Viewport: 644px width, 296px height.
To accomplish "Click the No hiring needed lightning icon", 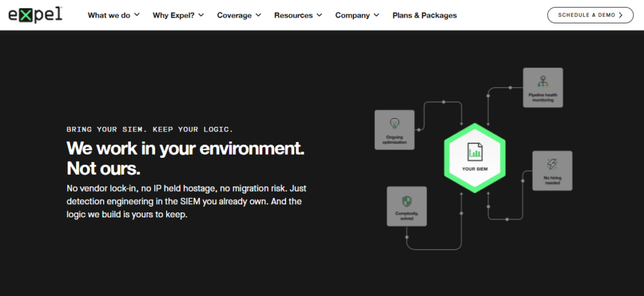I will [x=552, y=165].
